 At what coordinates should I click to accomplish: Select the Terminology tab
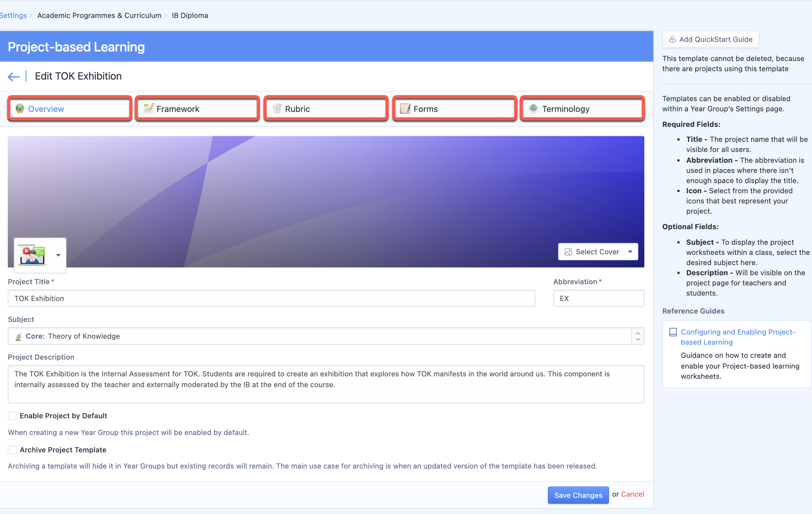(x=582, y=109)
